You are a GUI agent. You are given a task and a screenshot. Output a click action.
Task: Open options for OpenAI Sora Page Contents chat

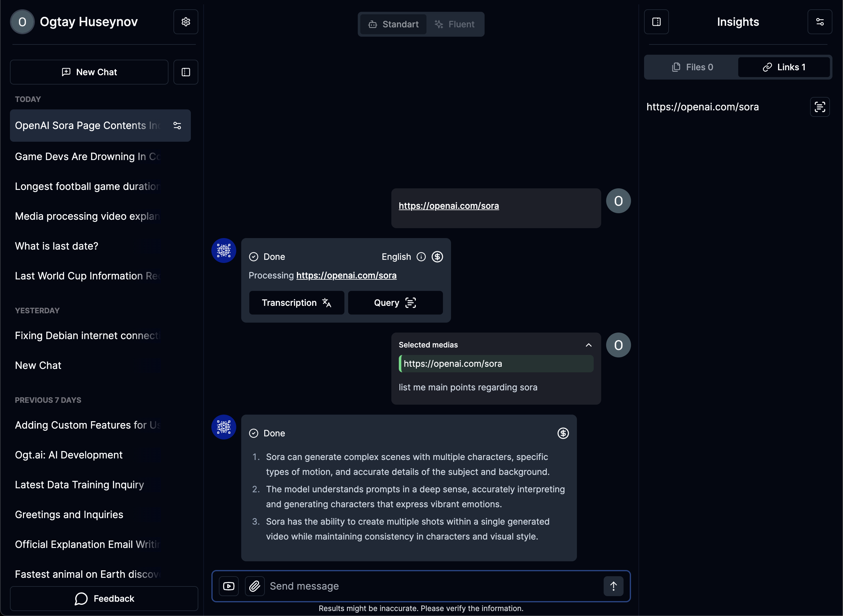click(x=177, y=126)
